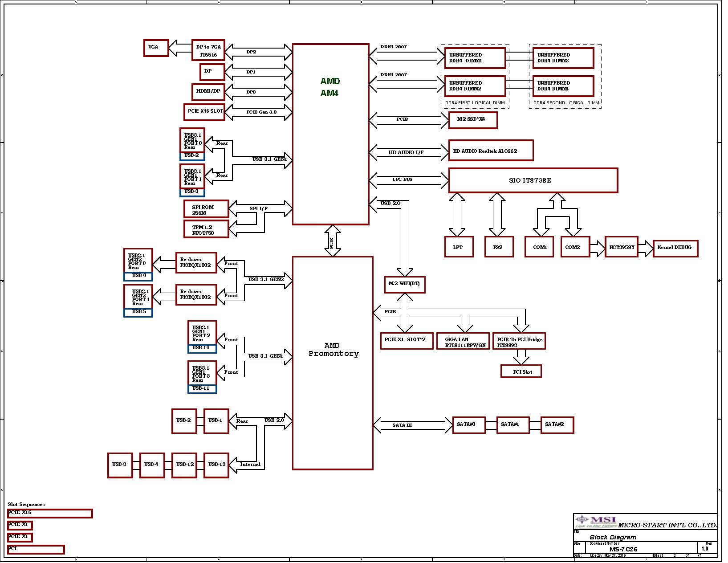Viewport: 728px width, 563px height.
Task: Select the UNBUFFERED DDR4 DIMM1 block
Action: point(475,58)
